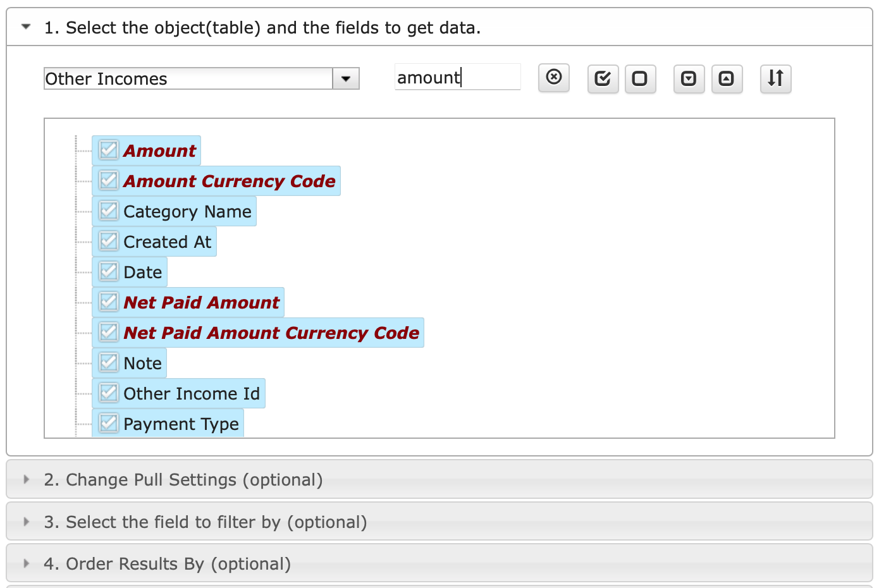
Task: Uncheck the Other Income Id checkbox
Action: click(109, 393)
